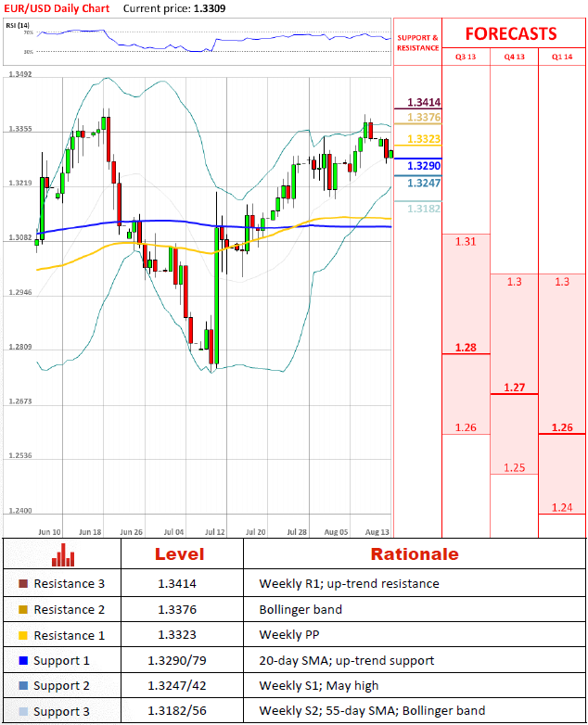
Task: Click the 1.3376 resistance level marker
Action: click(x=424, y=118)
